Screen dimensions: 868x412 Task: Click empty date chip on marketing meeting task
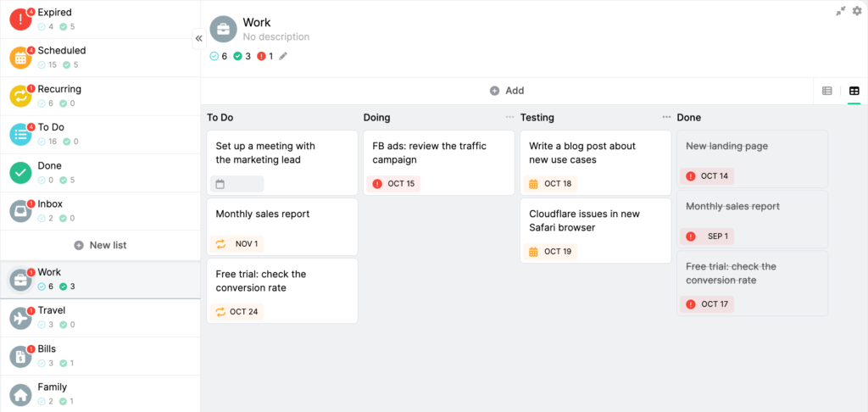[237, 184]
